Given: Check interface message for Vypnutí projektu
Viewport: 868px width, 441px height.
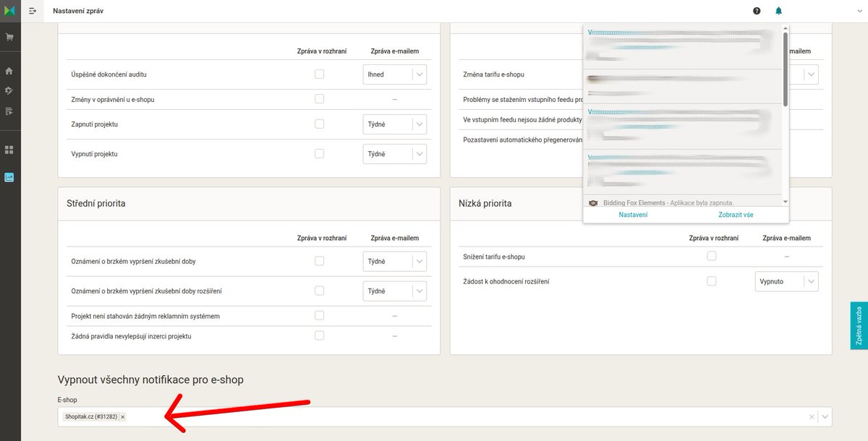Looking at the screenshot, I should coord(319,153).
